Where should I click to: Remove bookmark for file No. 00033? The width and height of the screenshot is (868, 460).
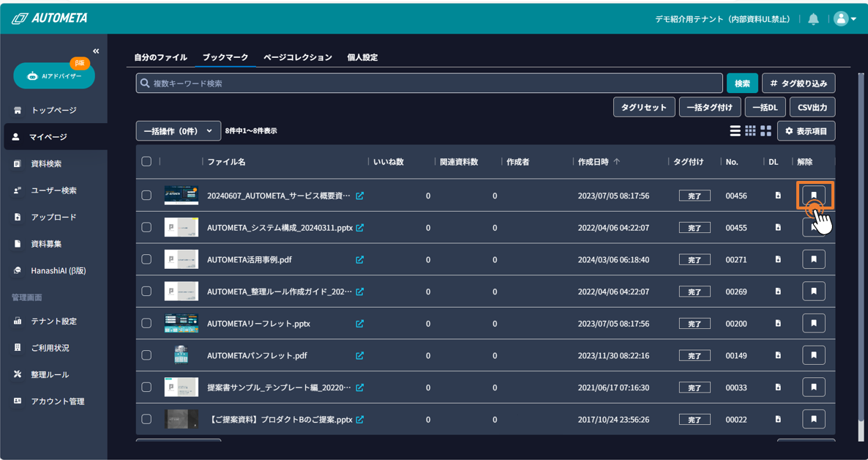coord(814,387)
